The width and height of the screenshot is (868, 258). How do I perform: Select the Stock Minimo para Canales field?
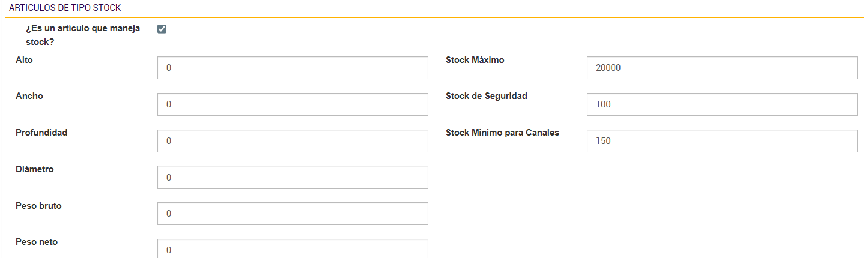[721, 141]
